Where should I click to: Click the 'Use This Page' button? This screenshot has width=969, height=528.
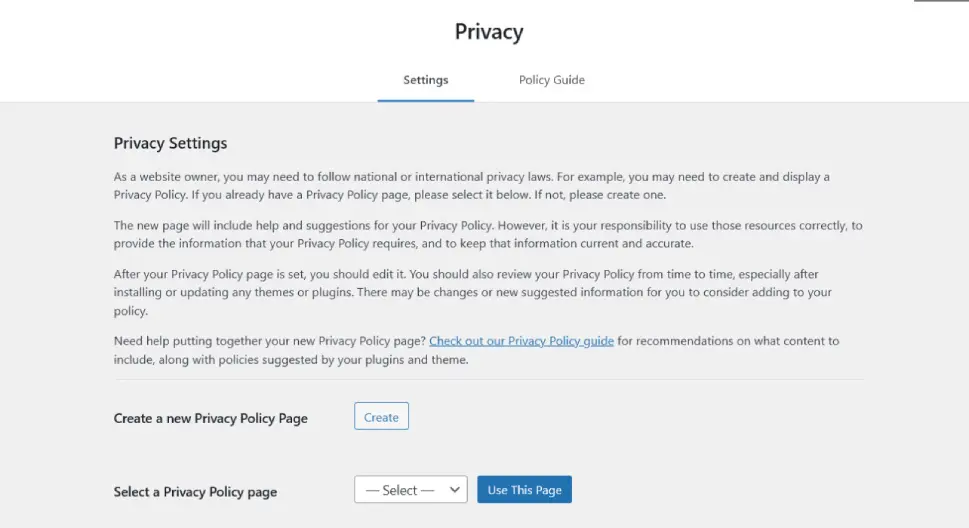coord(524,490)
